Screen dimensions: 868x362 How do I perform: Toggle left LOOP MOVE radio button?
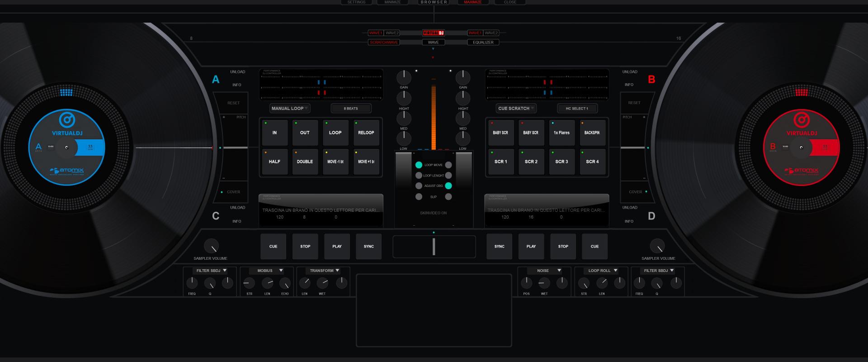point(419,165)
